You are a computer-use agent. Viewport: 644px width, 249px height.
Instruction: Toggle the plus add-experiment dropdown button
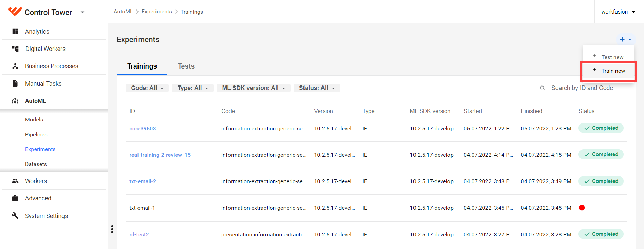point(625,39)
